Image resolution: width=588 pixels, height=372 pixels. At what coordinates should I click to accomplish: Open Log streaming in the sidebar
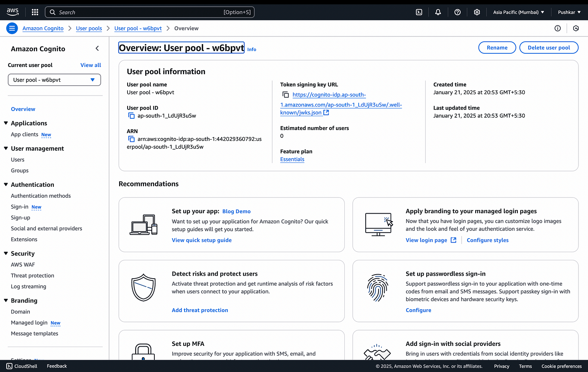[29, 287]
